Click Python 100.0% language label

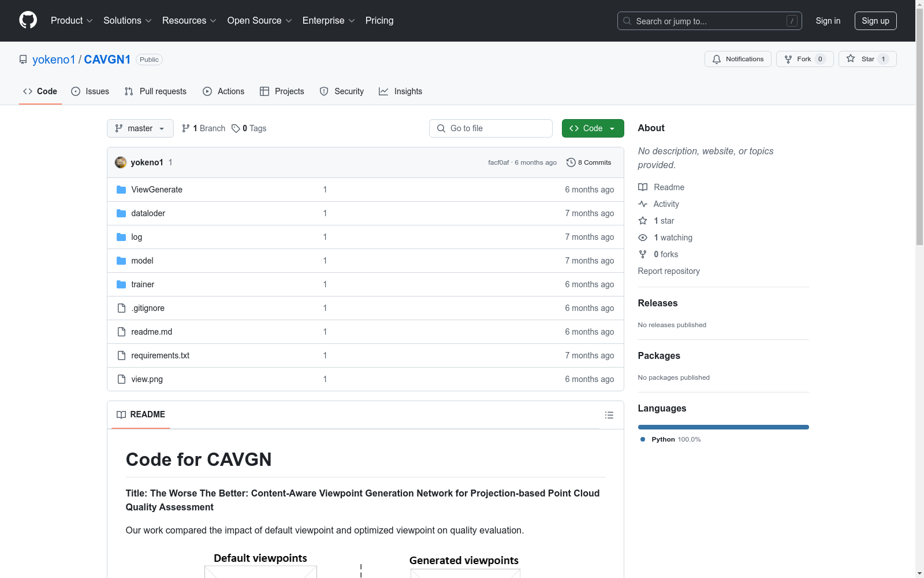click(676, 439)
